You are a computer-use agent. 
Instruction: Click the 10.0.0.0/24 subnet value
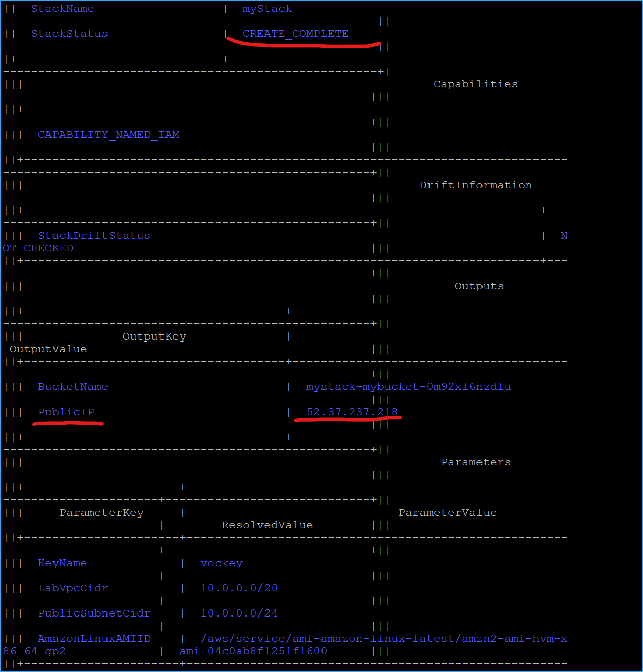[238, 613]
